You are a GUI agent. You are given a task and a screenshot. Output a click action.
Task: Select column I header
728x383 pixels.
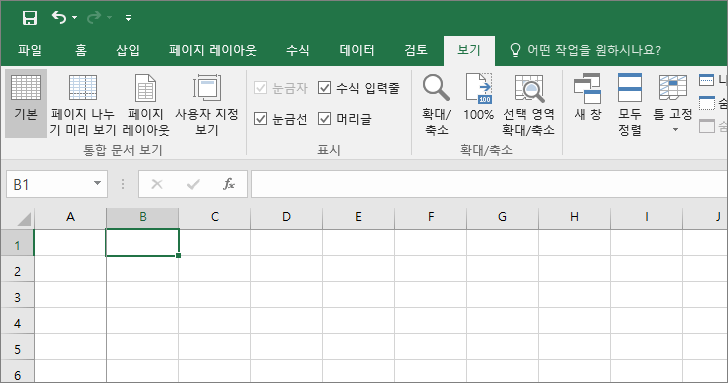pos(646,217)
